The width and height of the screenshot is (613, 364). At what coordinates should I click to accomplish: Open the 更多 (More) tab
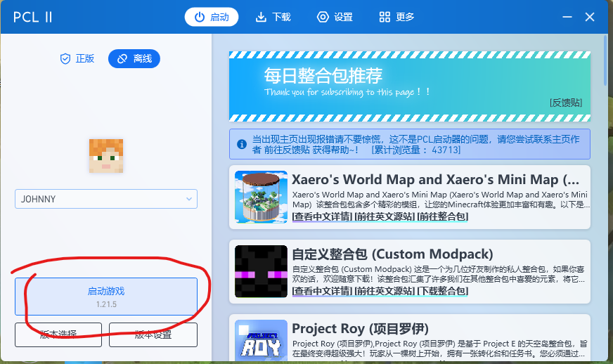click(x=396, y=17)
